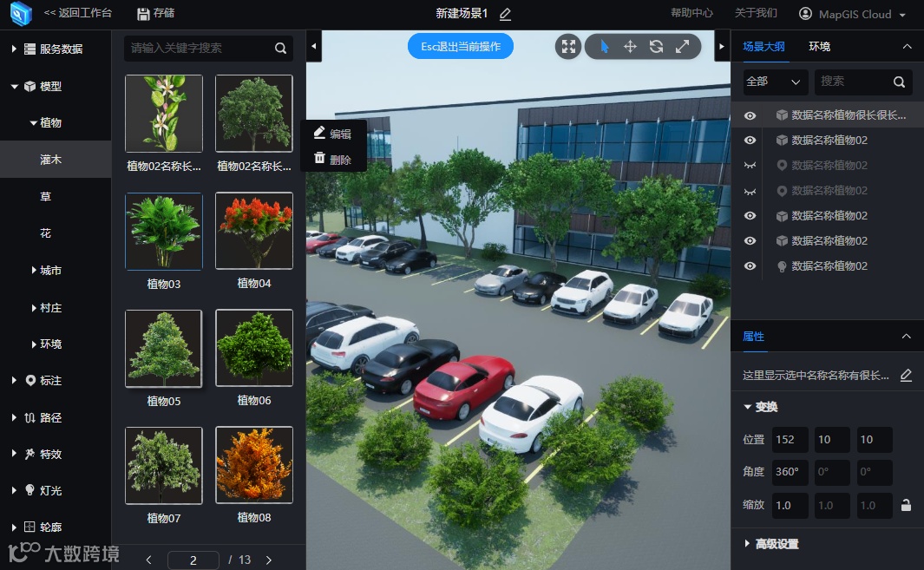Select the scale tool

683,47
